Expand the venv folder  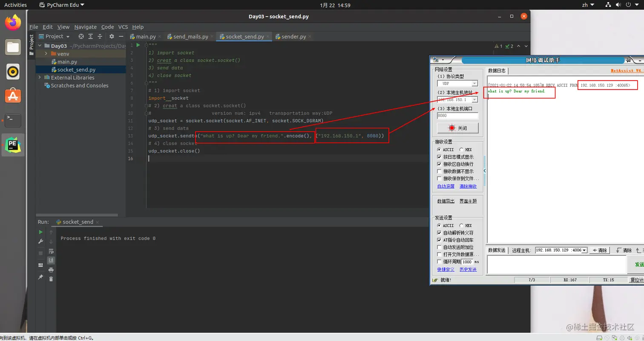pos(46,54)
